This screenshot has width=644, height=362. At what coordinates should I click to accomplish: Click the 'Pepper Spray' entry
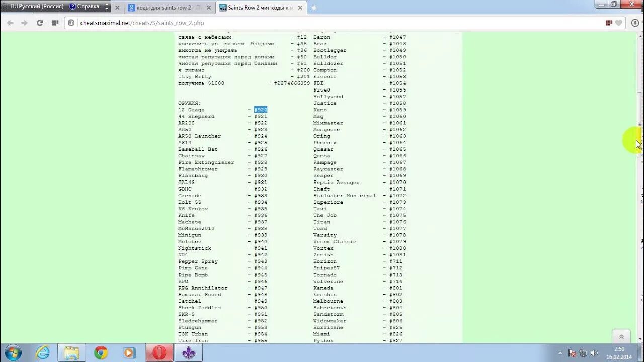pyautogui.click(x=198, y=261)
